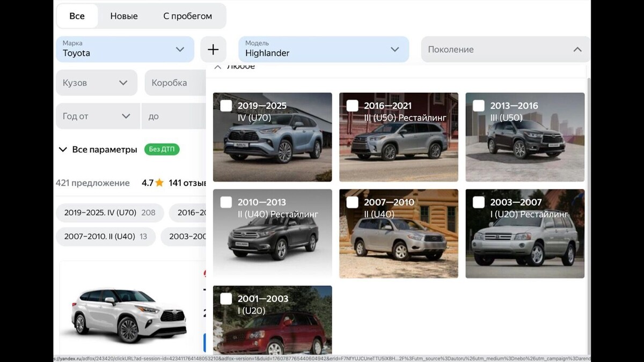The height and width of the screenshot is (362, 644).
Task: Check the 2016—2021 III (U50) Рестайлинг checkbox
Action: click(x=352, y=106)
